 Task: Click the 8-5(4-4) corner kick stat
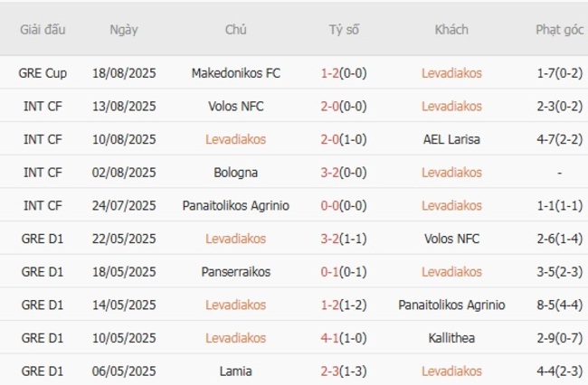click(x=559, y=305)
